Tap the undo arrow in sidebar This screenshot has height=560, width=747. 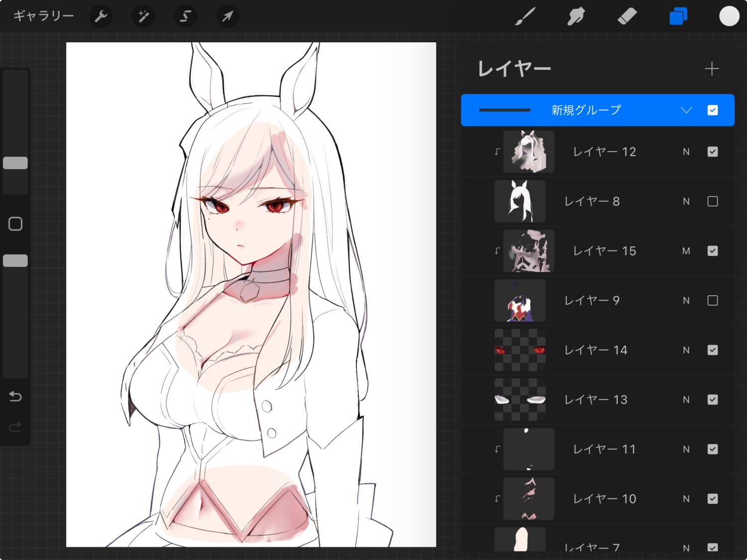point(15,397)
